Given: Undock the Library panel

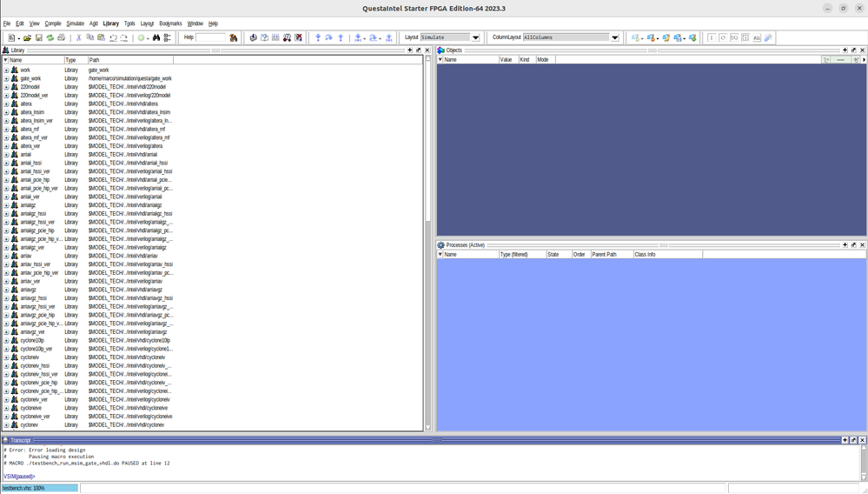Looking at the screenshot, I should click(419, 50).
